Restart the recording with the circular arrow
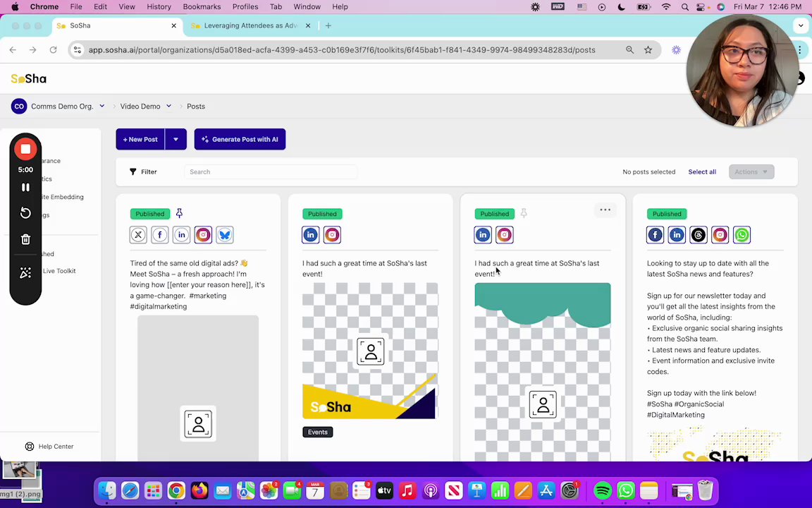Screen dimensions: 812x508 (x=25, y=213)
